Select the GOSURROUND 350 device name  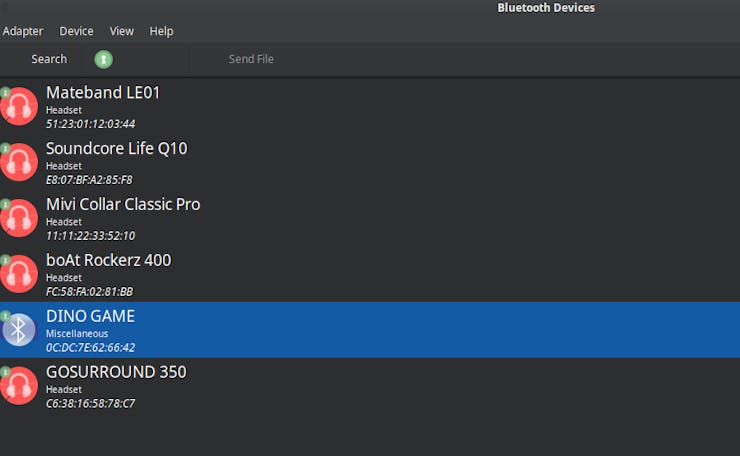116,373
